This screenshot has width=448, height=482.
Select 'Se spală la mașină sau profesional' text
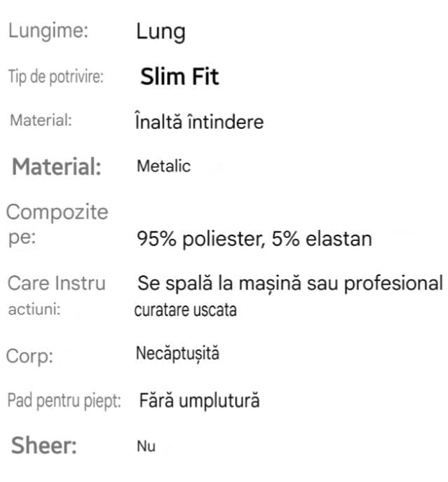(x=290, y=284)
